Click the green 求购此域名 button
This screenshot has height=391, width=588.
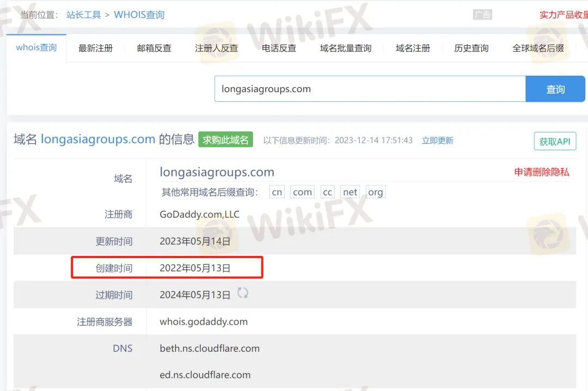coord(226,139)
